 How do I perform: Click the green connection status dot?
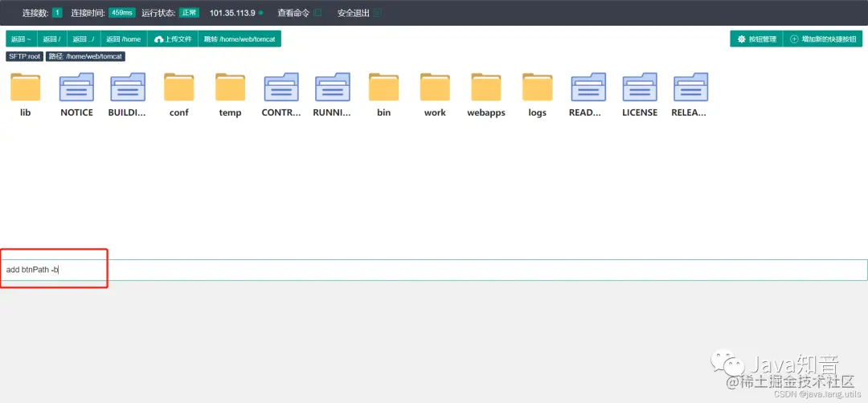coord(260,13)
